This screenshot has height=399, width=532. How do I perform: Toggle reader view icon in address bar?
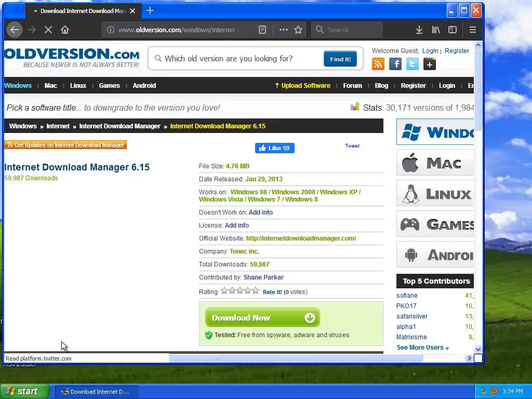[262, 30]
